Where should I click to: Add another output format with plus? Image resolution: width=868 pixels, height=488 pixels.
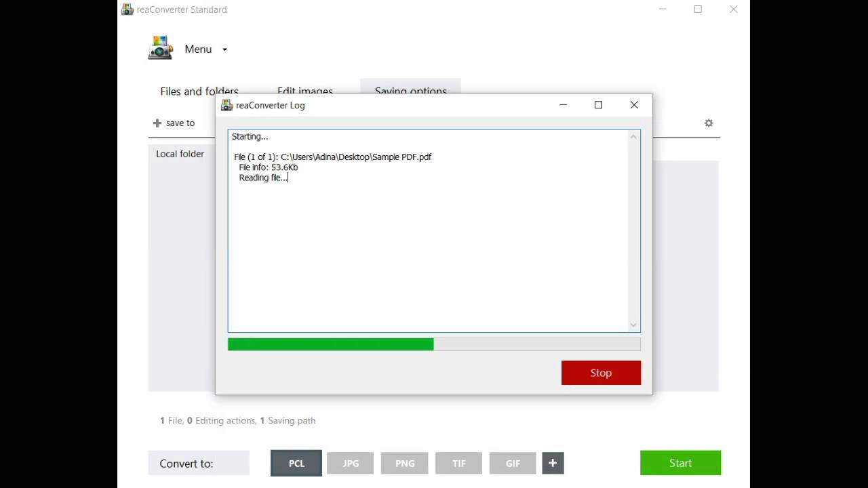[553, 464]
